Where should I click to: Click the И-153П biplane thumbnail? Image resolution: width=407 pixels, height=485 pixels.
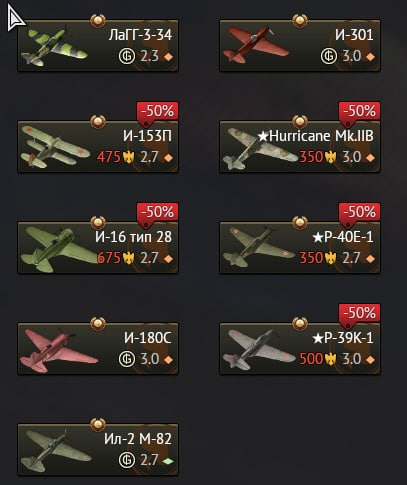[x=54, y=147]
